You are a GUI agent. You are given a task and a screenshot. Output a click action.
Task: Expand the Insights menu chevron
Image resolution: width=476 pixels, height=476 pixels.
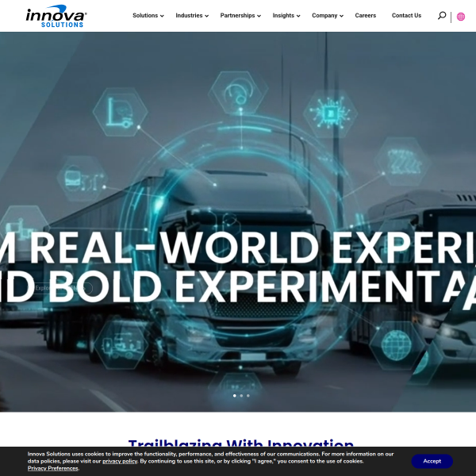(x=298, y=16)
